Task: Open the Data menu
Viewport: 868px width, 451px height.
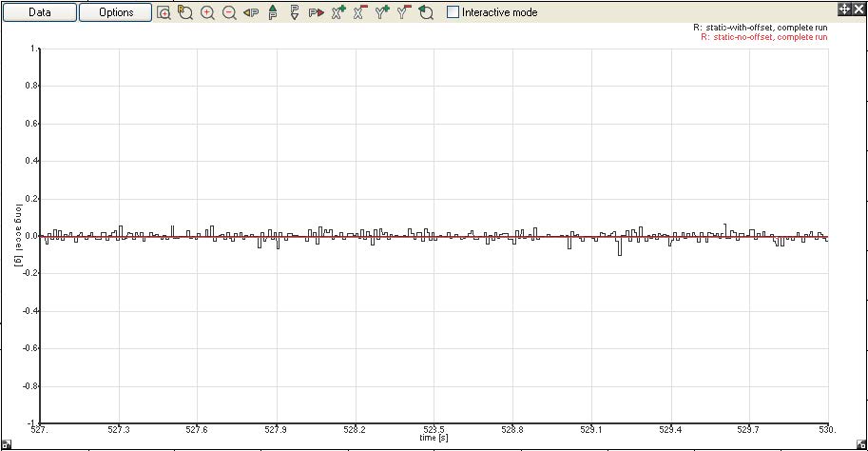Action: tap(39, 12)
